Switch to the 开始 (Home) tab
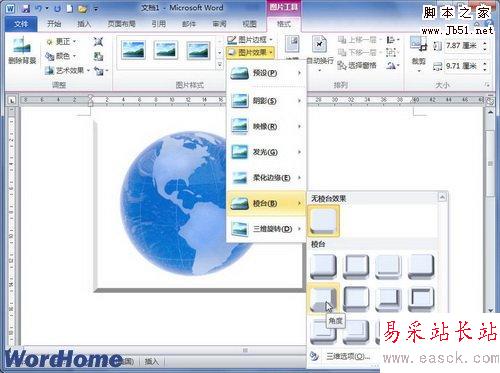This screenshot has height=373, width=500. 54,24
